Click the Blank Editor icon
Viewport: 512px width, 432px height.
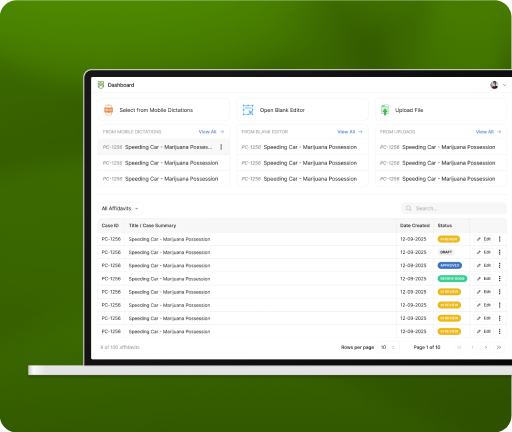[248, 110]
